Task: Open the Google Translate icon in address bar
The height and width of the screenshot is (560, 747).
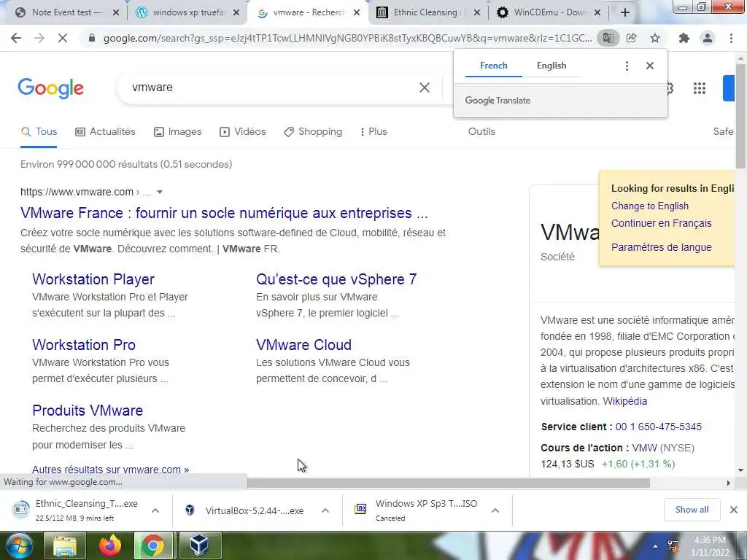Action: (x=608, y=38)
